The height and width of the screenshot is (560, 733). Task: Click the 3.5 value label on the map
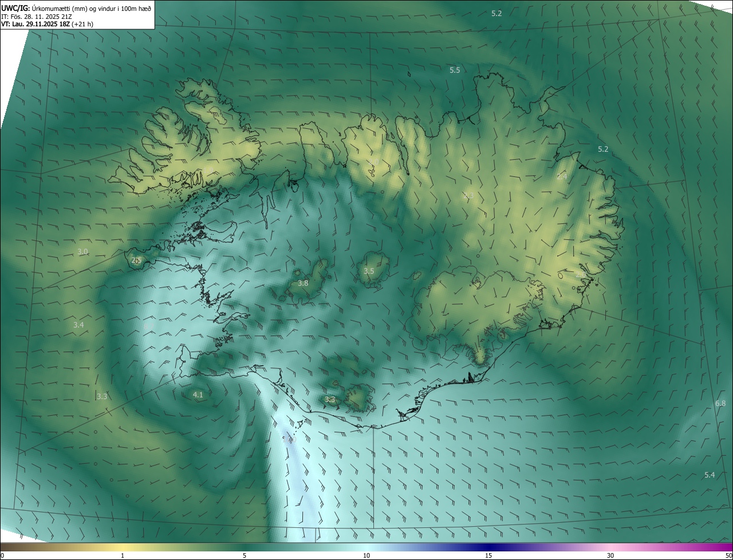tap(369, 271)
